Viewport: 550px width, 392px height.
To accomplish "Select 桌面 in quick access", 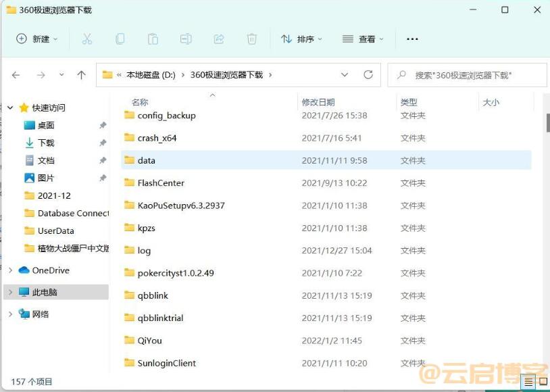I will [x=46, y=125].
